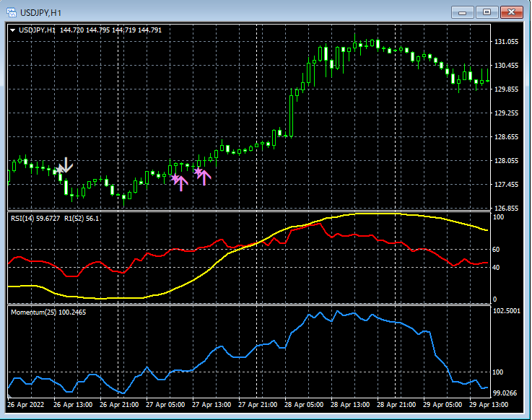Viewport: 532px width, 420px height.
Task: Click the gray down arrow sell signal
Action: coord(65,165)
